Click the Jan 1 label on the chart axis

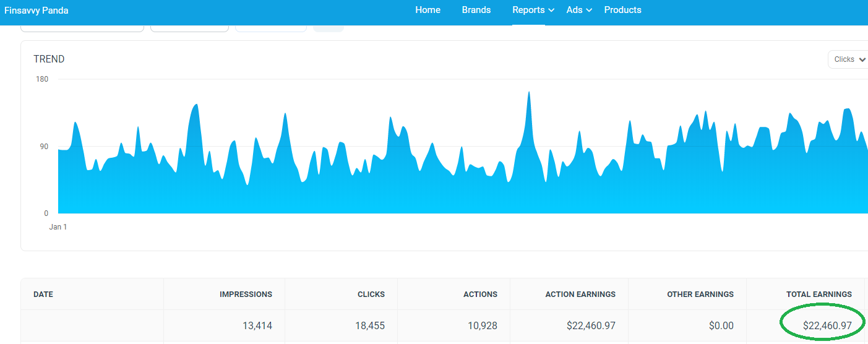(x=58, y=227)
